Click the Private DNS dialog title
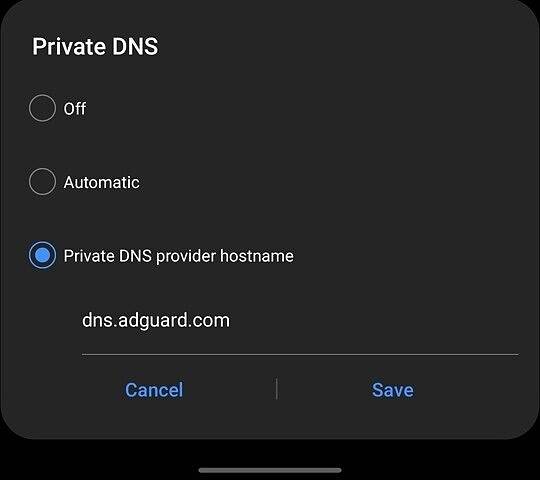 tap(95, 46)
